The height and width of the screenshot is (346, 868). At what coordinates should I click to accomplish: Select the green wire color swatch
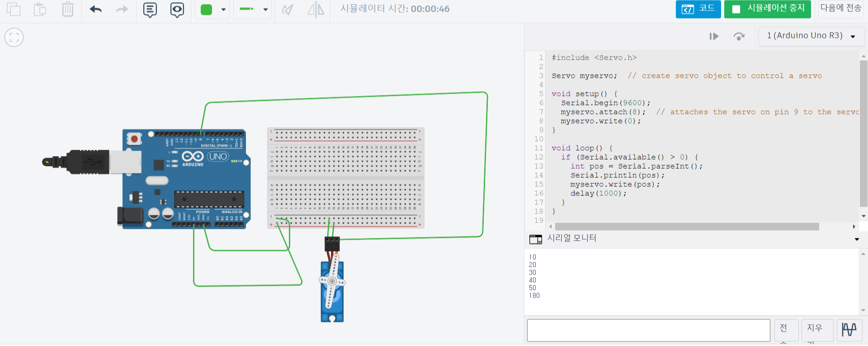click(207, 9)
